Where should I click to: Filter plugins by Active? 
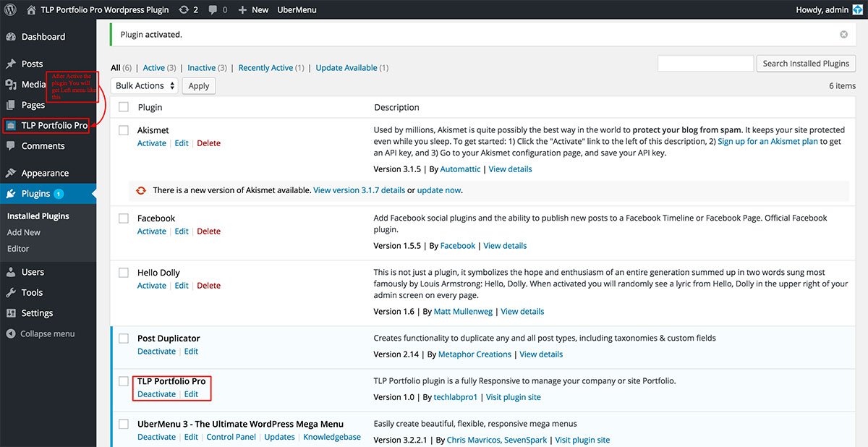click(x=153, y=67)
